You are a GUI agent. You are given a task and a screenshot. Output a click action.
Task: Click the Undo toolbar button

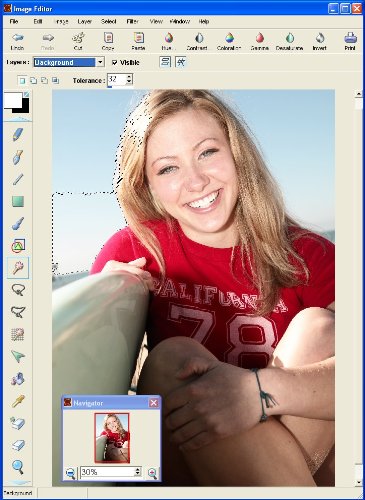coord(17,41)
